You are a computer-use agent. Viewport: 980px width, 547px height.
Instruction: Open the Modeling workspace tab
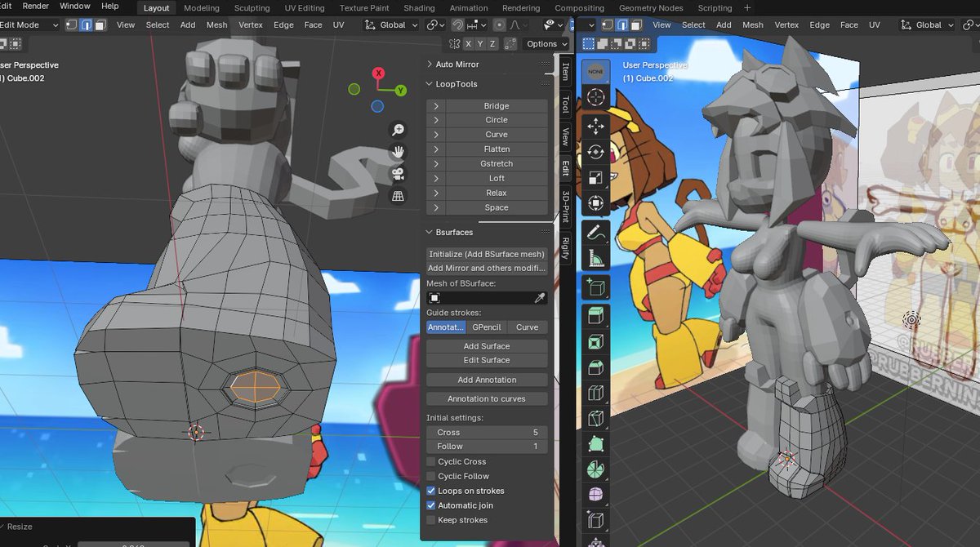point(202,8)
